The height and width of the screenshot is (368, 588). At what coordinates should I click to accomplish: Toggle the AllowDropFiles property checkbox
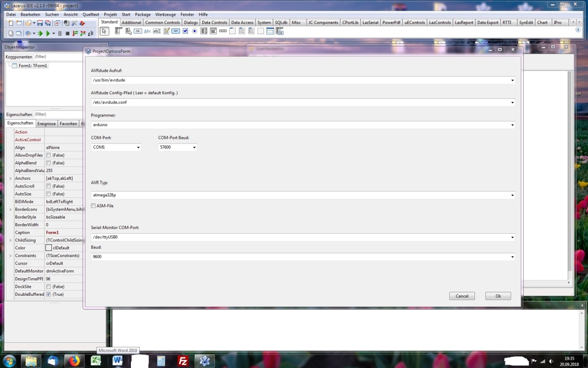click(48, 155)
